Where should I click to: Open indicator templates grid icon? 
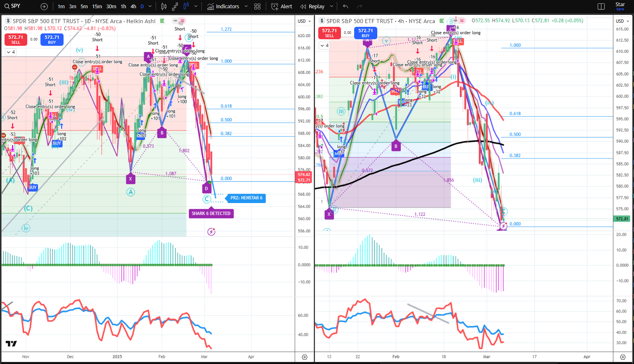258,7
